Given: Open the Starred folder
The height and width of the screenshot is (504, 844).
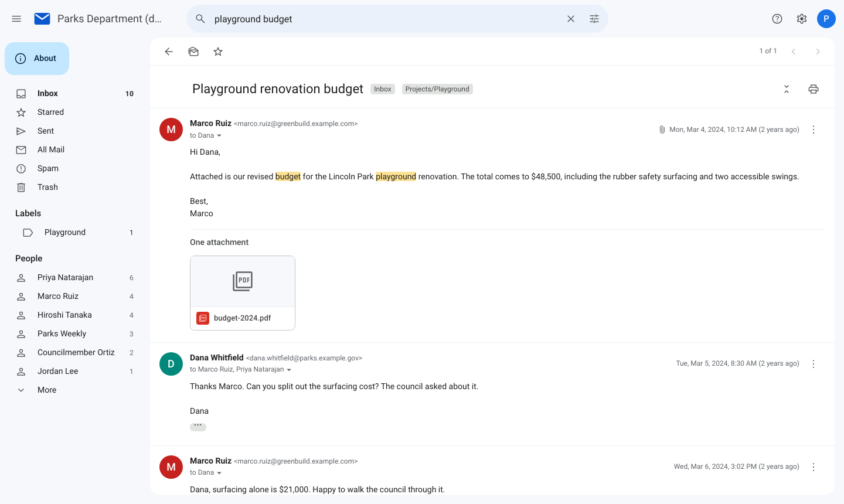Looking at the screenshot, I should (x=75, y=112).
